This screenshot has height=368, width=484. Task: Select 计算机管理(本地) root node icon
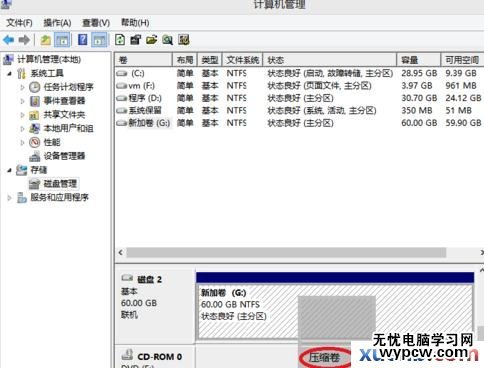coord(9,60)
